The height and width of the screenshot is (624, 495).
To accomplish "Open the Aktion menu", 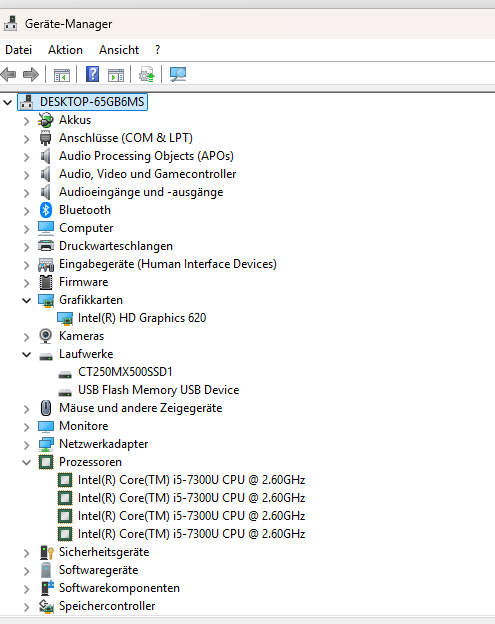I will pos(65,50).
